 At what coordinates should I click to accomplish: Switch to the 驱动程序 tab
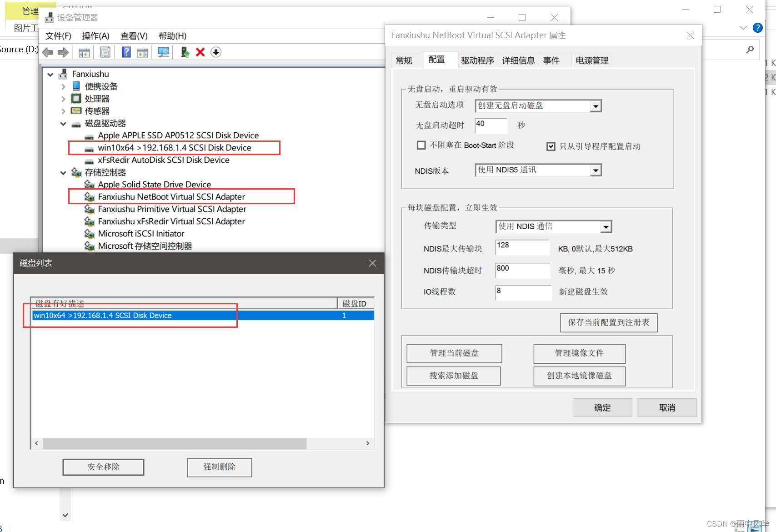click(477, 60)
